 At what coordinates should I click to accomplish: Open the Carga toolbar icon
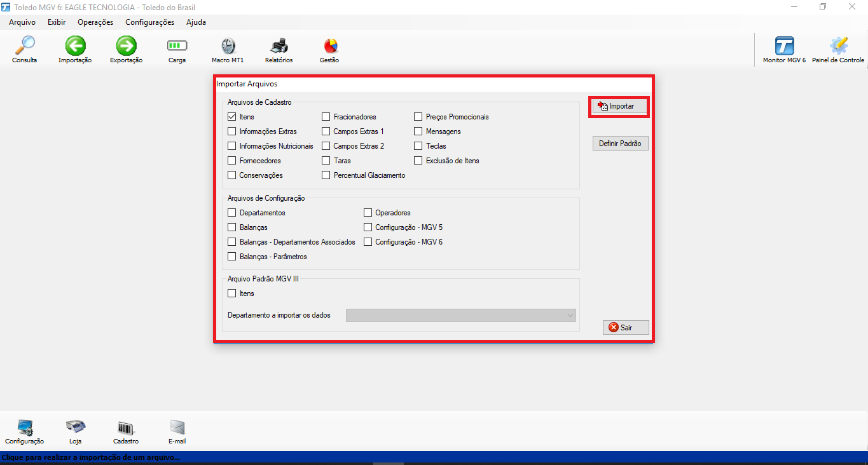click(177, 46)
